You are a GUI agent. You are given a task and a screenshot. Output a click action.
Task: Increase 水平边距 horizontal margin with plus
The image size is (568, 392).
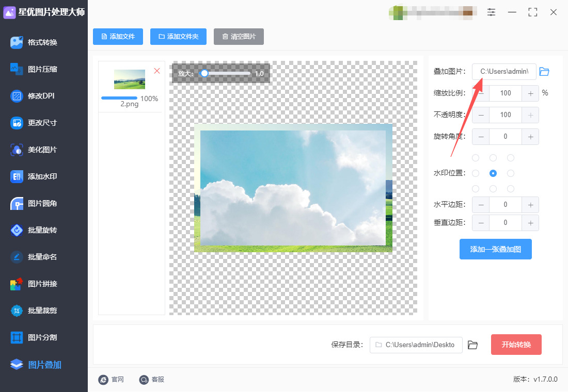point(530,205)
